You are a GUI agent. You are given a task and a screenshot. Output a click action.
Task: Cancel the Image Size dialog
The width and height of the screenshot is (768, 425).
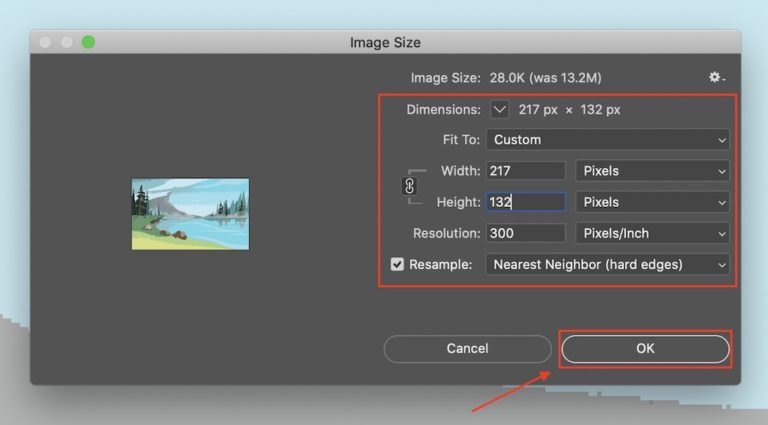tap(467, 349)
